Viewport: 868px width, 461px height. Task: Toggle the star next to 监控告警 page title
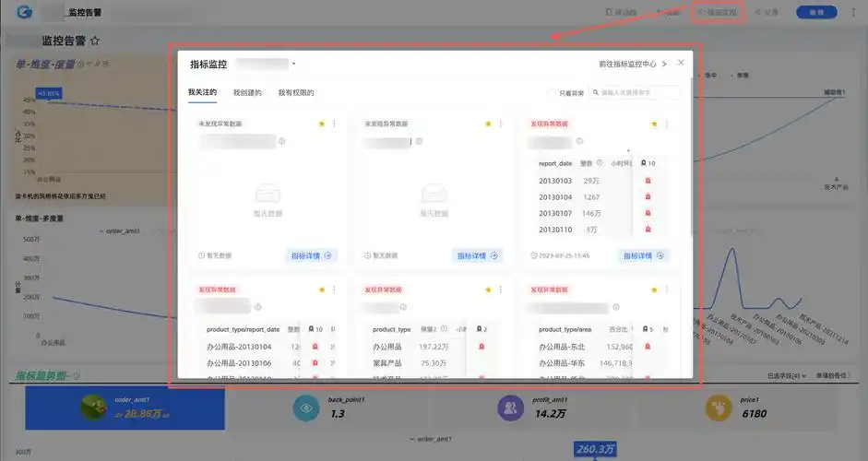coord(95,41)
